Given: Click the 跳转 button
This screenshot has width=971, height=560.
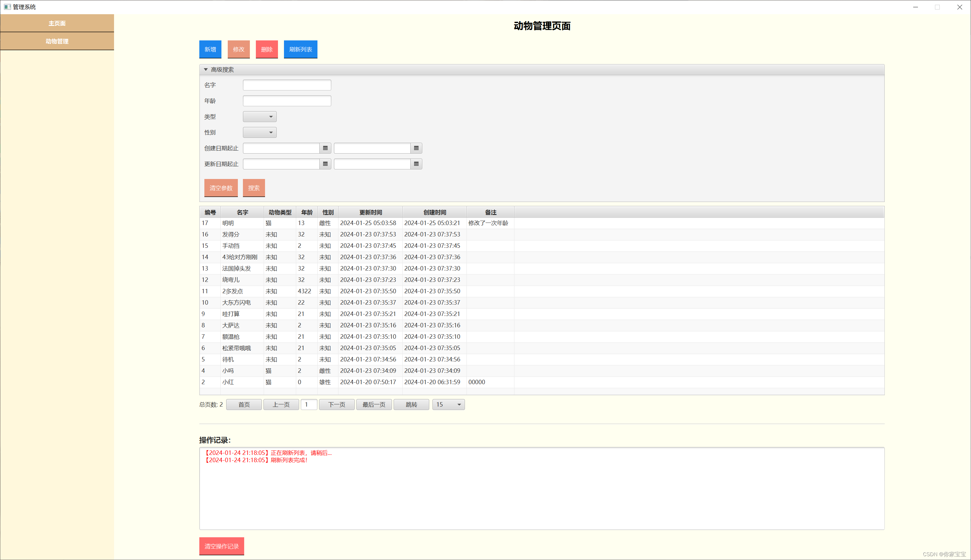Looking at the screenshot, I should tap(411, 405).
